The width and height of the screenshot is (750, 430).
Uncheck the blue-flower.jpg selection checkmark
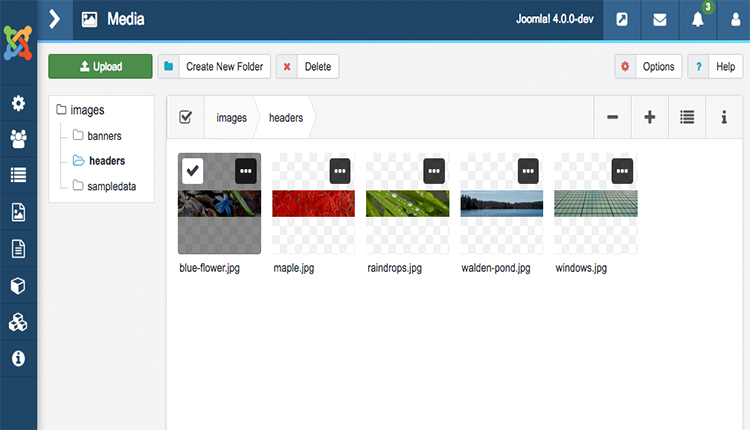click(x=194, y=171)
